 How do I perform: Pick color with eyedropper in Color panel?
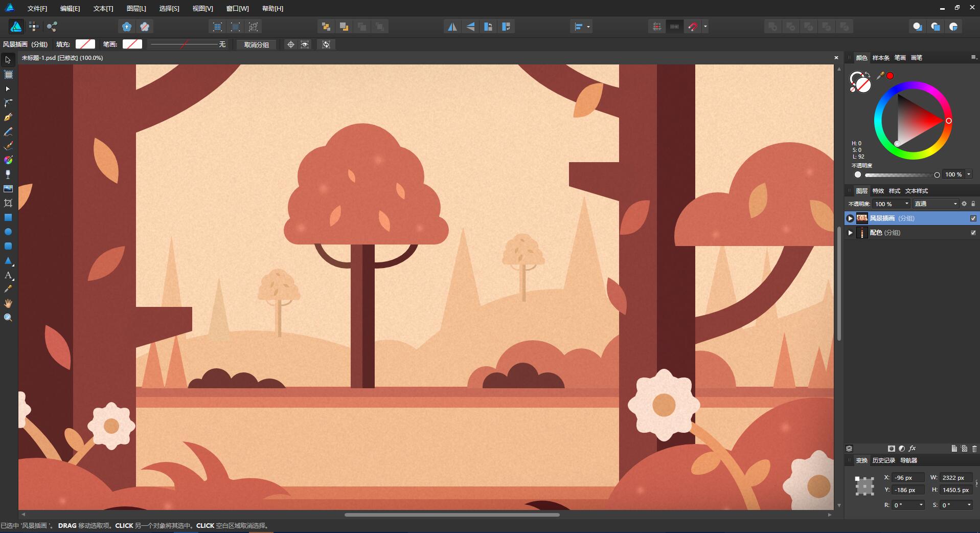(880, 76)
